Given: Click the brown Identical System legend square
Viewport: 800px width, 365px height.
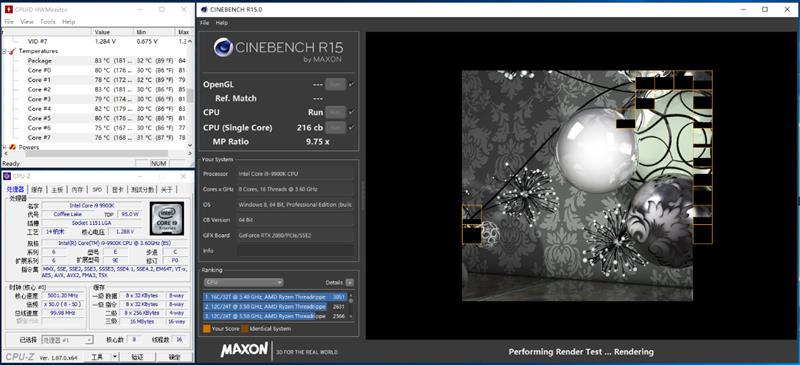Looking at the screenshot, I should point(245,329).
